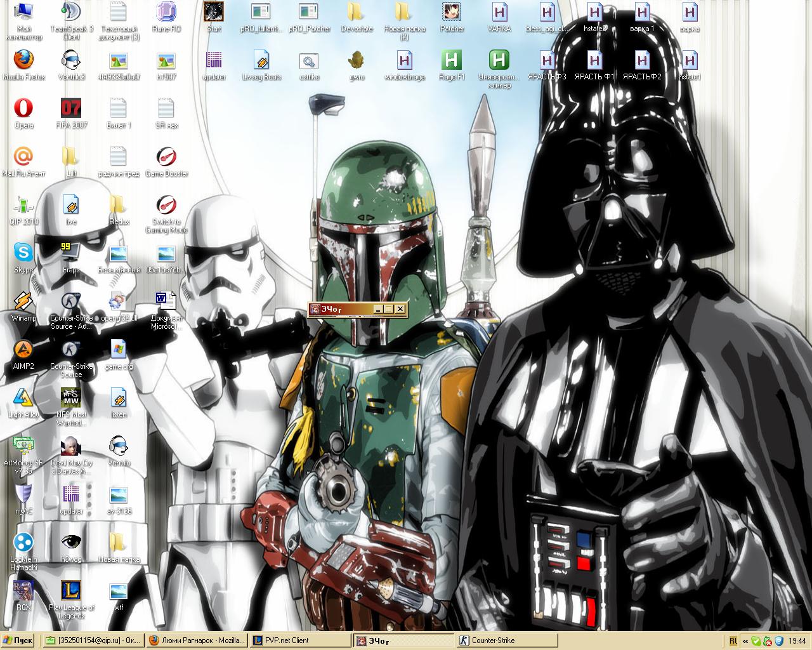Select the ЯРАСТЬ Ф1 file
812x650 pixels.
coord(594,65)
